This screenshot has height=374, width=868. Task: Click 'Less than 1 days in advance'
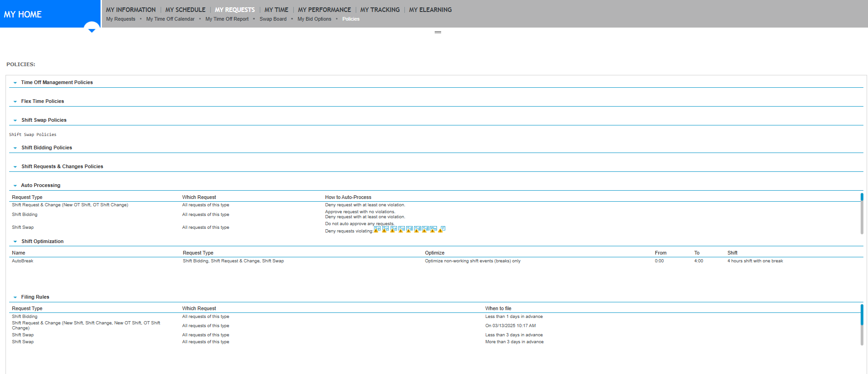(x=514, y=317)
